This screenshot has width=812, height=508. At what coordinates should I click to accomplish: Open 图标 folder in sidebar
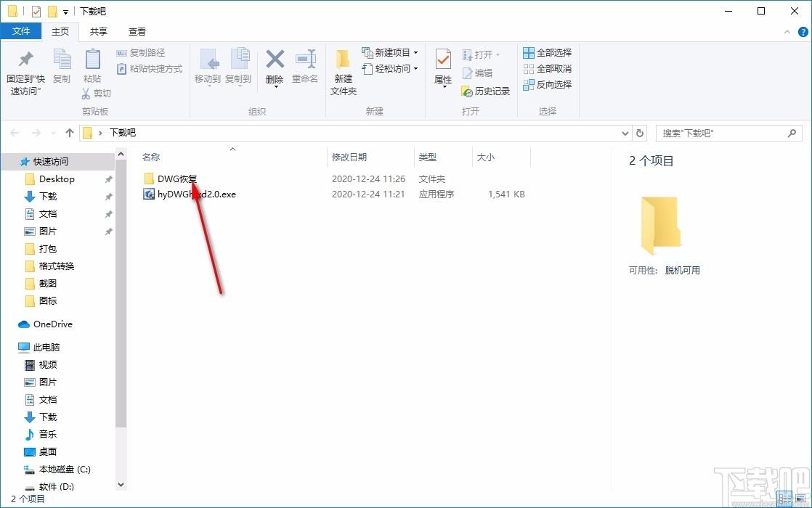(x=48, y=301)
